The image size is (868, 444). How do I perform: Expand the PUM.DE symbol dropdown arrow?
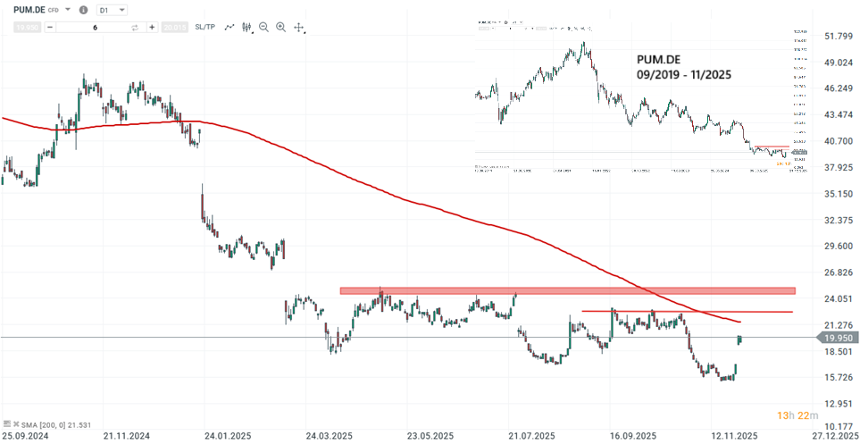[x=67, y=10]
